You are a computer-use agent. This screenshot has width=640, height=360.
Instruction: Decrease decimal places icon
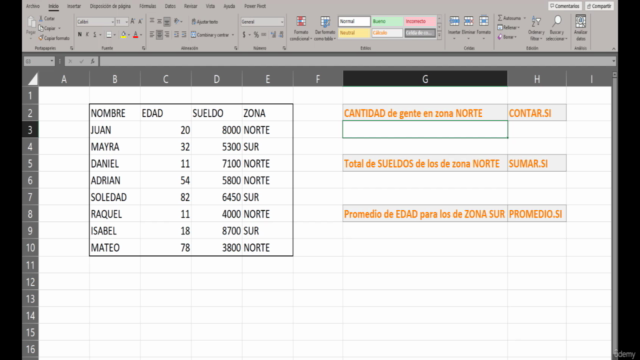click(281, 35)
